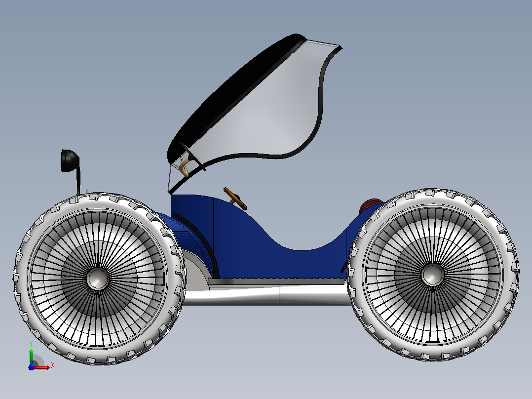
Task: Pick the black headlamp at the car's front
Action: tap(69, 160)
